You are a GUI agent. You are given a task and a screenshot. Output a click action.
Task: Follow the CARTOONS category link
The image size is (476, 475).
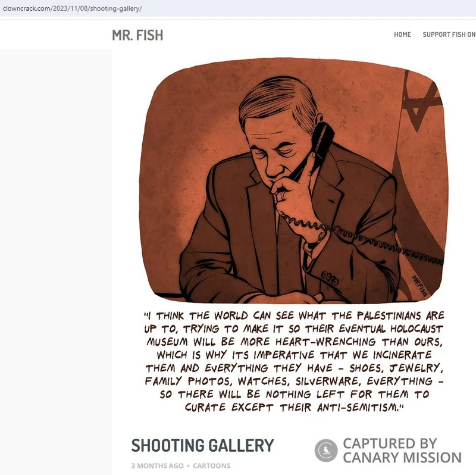coord(212,465)
